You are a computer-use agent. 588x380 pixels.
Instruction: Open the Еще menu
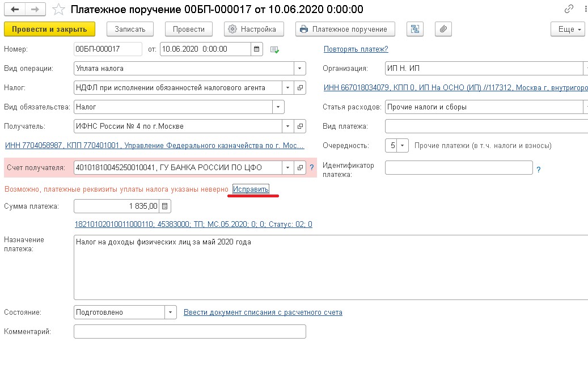click(x=568, y=29)
